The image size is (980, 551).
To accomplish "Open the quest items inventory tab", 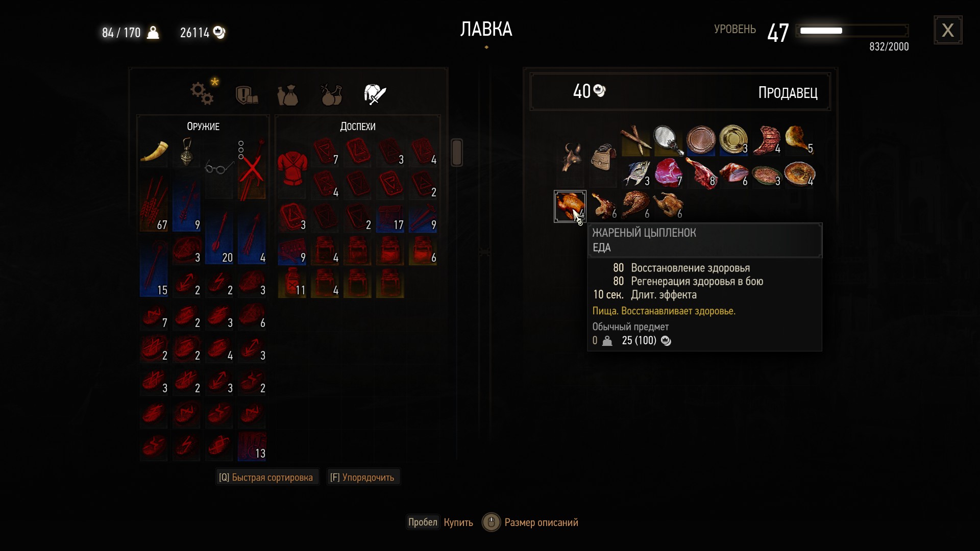I will [x=247, y=95].
